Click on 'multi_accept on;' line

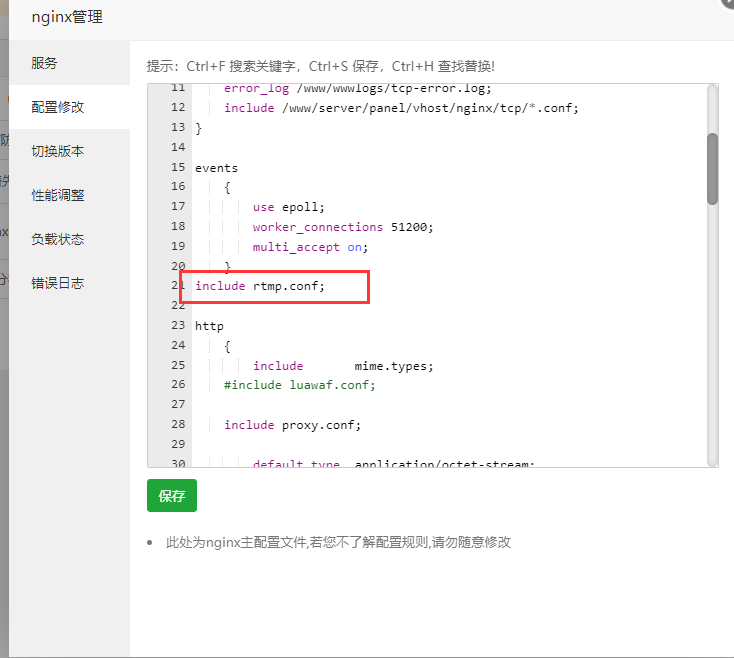(310, 247)
